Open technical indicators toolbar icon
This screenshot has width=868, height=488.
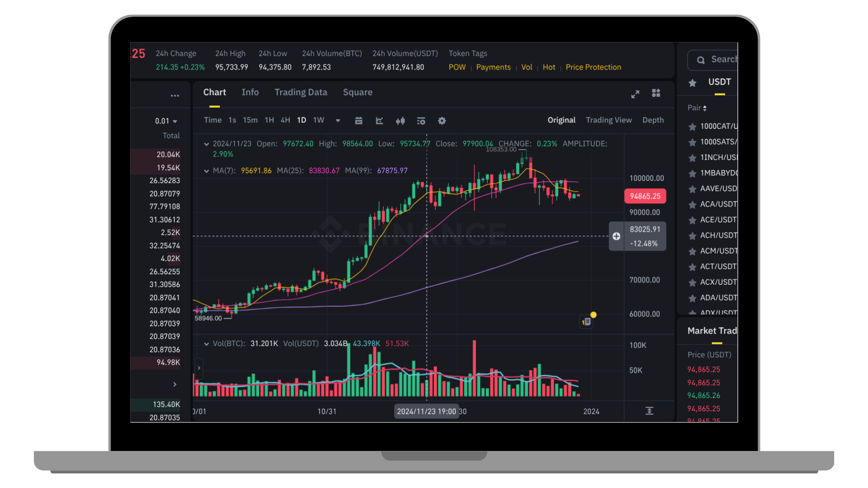pos(379,121)
